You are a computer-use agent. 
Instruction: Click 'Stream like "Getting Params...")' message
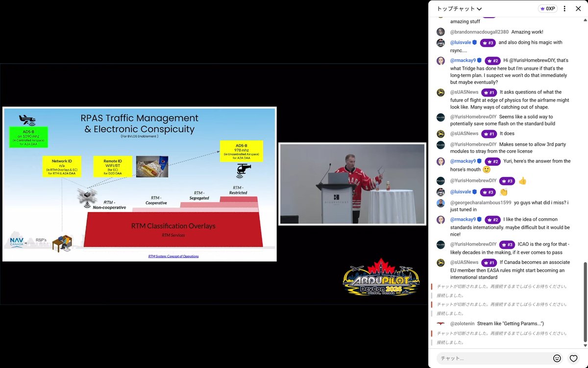tap(511, 324)
